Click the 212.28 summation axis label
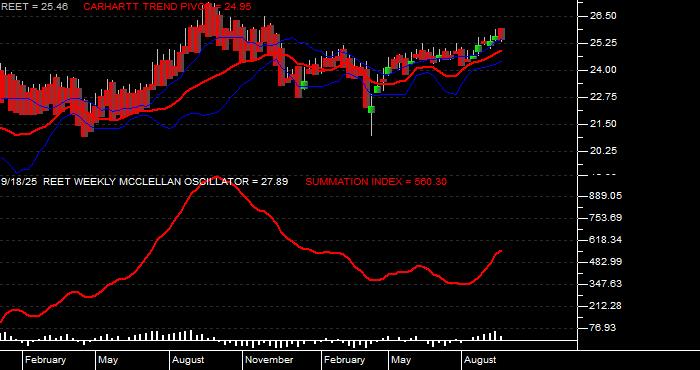700x370 pixels. [x=606, y=306]
